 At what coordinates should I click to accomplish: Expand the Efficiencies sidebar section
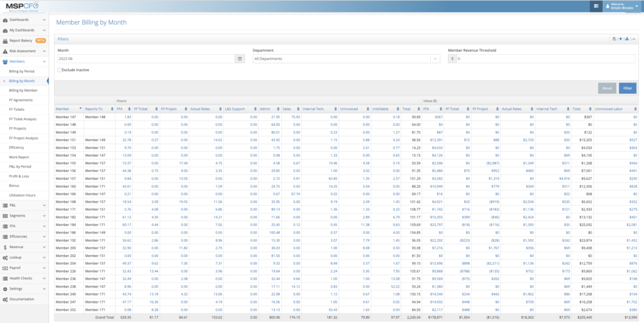[24, 237]
